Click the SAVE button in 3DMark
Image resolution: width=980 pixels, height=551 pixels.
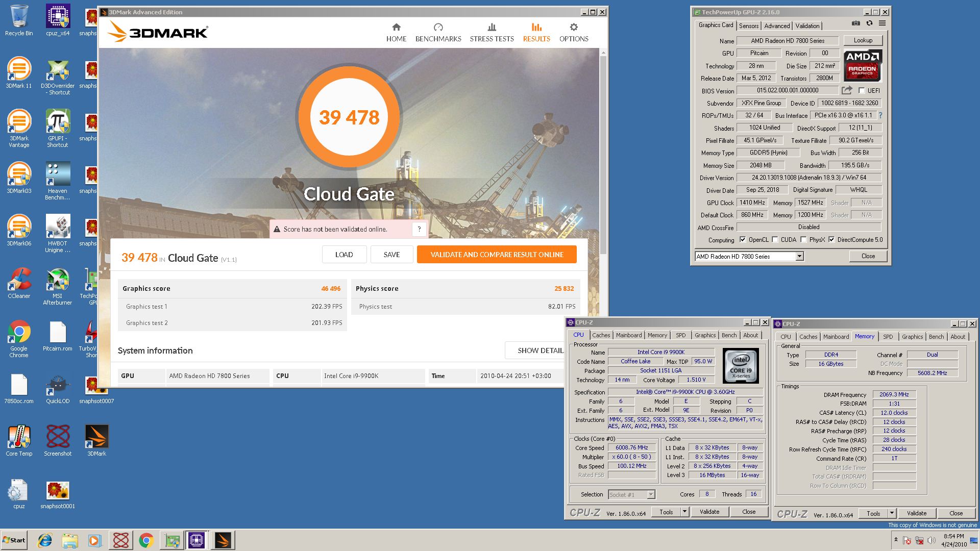click(391, 255)
